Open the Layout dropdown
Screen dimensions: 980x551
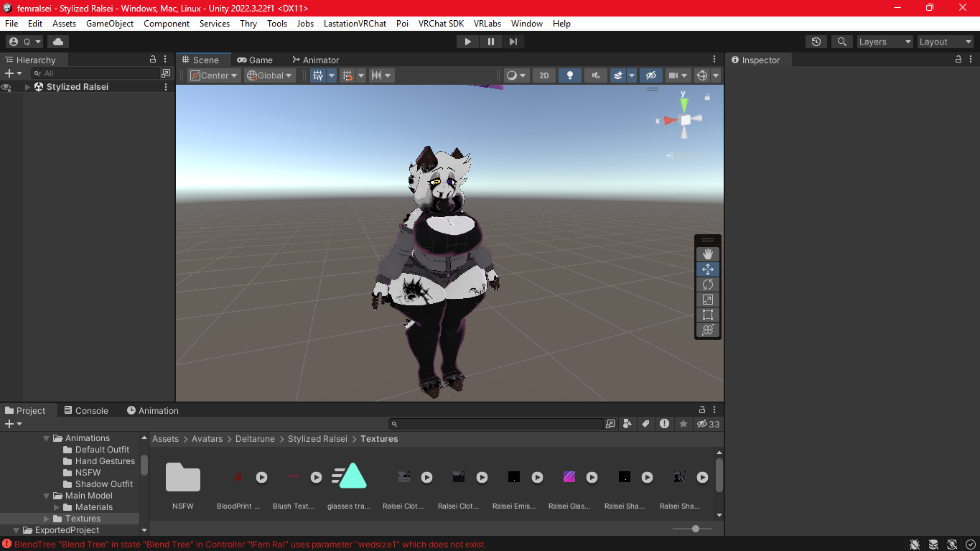(x=945, y=42)
